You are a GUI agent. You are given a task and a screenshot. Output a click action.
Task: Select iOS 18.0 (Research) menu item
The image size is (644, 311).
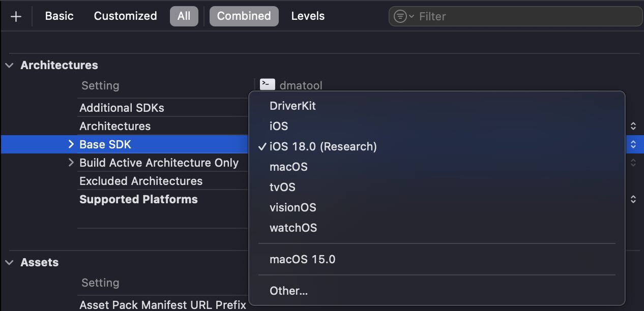click(437, 146)
